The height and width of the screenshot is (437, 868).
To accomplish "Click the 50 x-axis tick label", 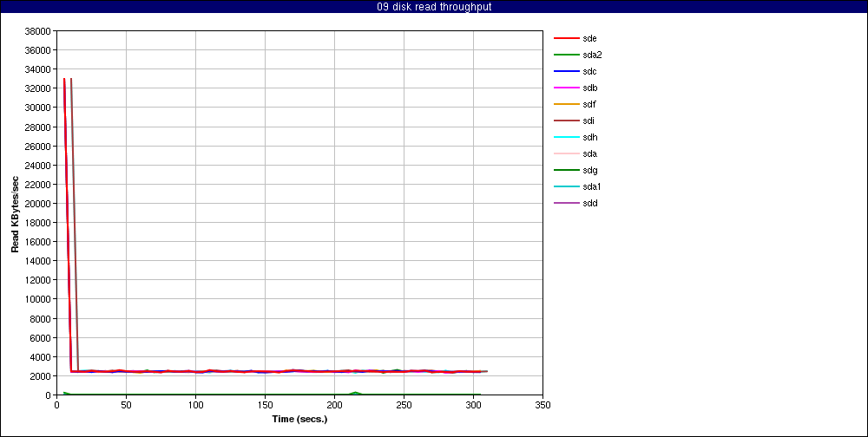I will pos(126,405).
